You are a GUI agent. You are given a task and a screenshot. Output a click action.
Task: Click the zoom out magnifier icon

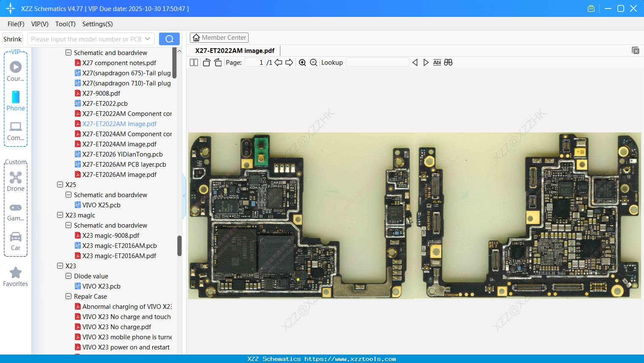(313, 63)
